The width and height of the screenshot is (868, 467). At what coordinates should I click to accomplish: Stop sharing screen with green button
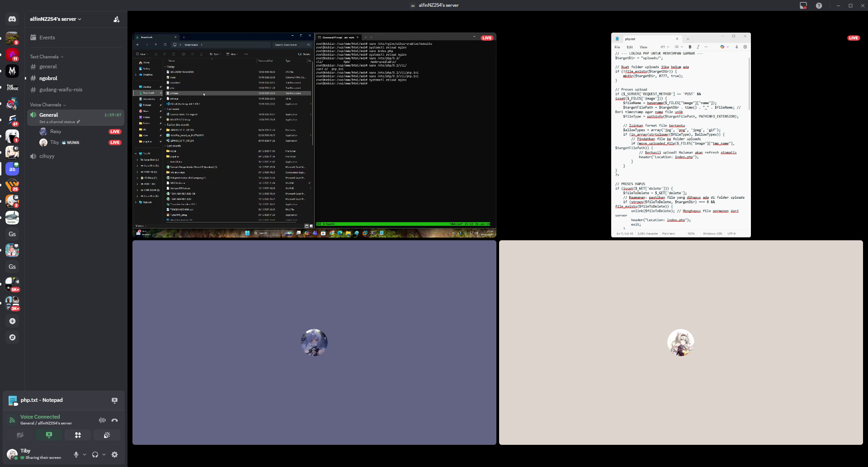point(49,435)
